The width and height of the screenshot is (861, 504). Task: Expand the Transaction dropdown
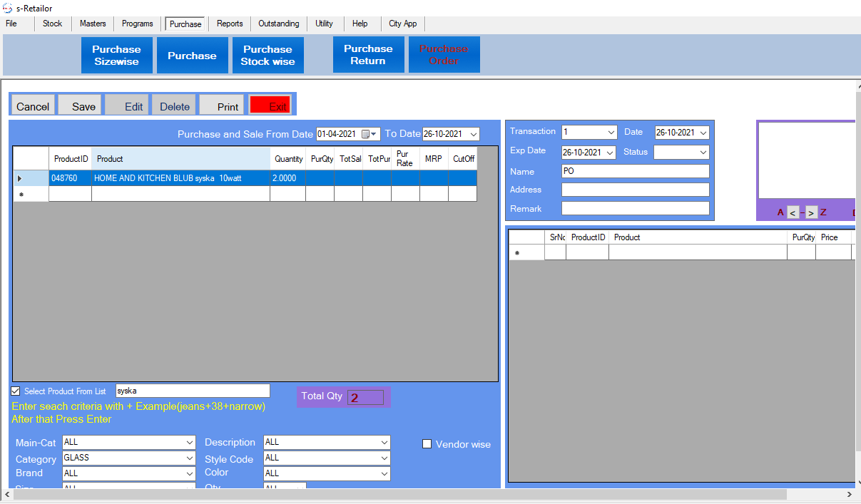coord(611,133)
